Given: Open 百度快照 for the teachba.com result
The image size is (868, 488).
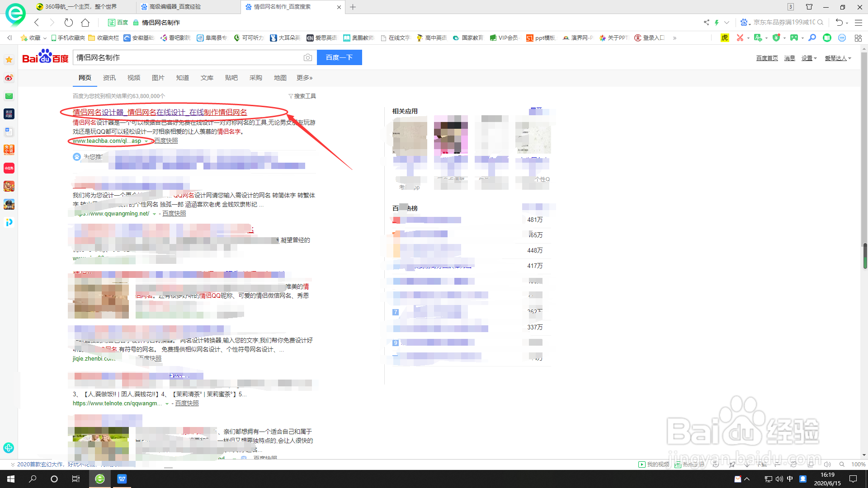Looking at the screenshot, I should pos(166,141).
